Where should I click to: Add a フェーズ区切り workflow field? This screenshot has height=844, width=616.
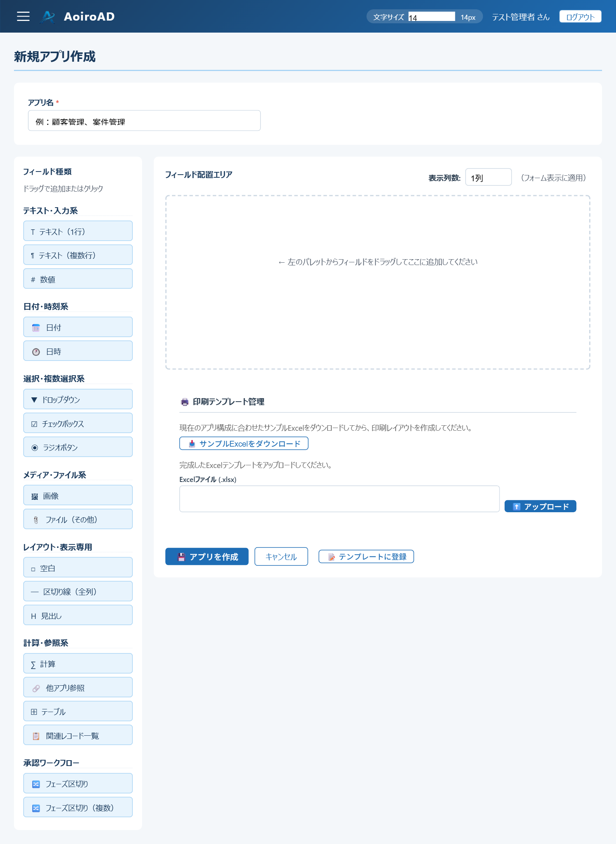(78, 783)
